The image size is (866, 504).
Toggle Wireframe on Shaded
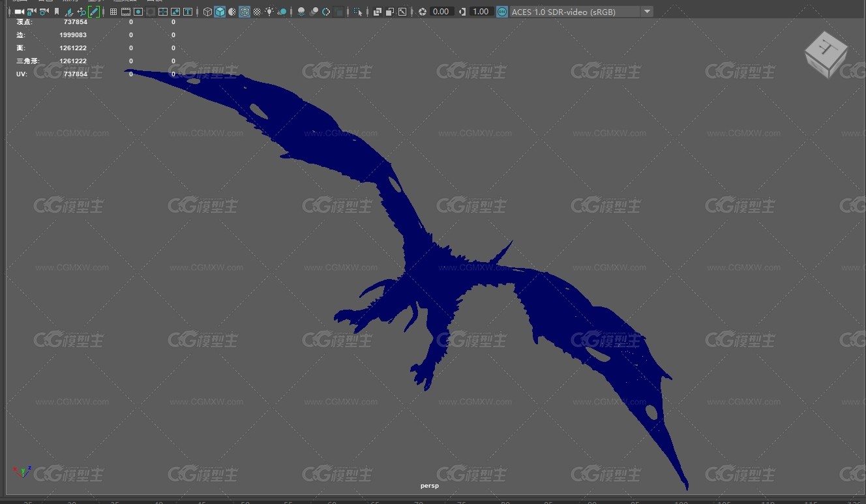pos(245,12)
